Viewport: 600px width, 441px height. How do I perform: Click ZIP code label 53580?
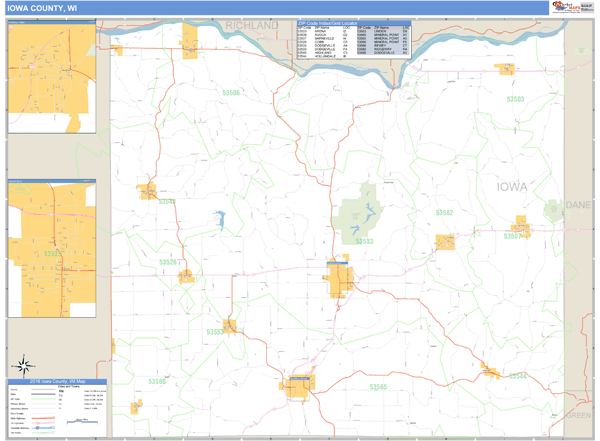[x=157, y=381]
